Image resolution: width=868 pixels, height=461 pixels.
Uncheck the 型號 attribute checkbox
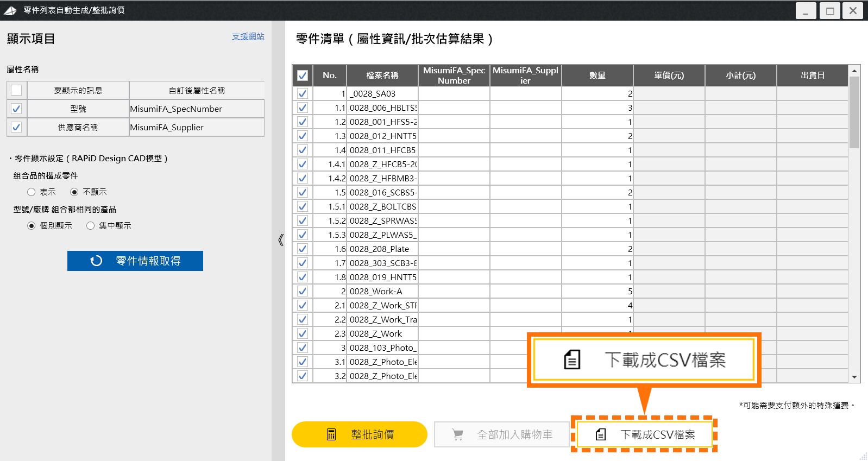(16, 109)
